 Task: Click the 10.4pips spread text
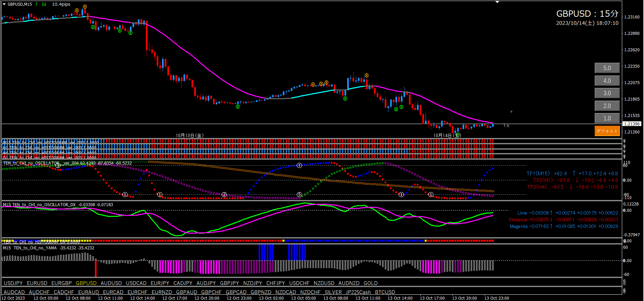coord(61,4)
